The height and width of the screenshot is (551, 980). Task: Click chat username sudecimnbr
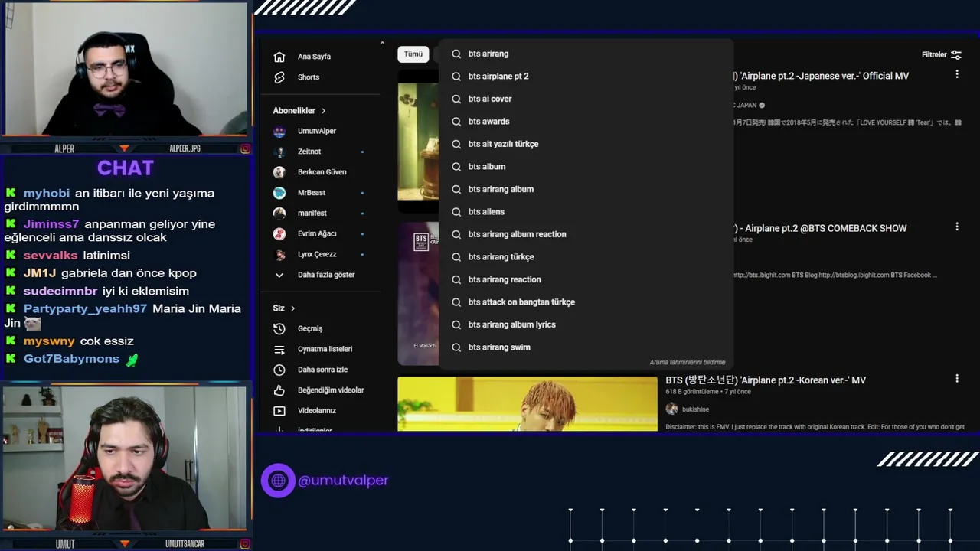[x=60, y=292]
